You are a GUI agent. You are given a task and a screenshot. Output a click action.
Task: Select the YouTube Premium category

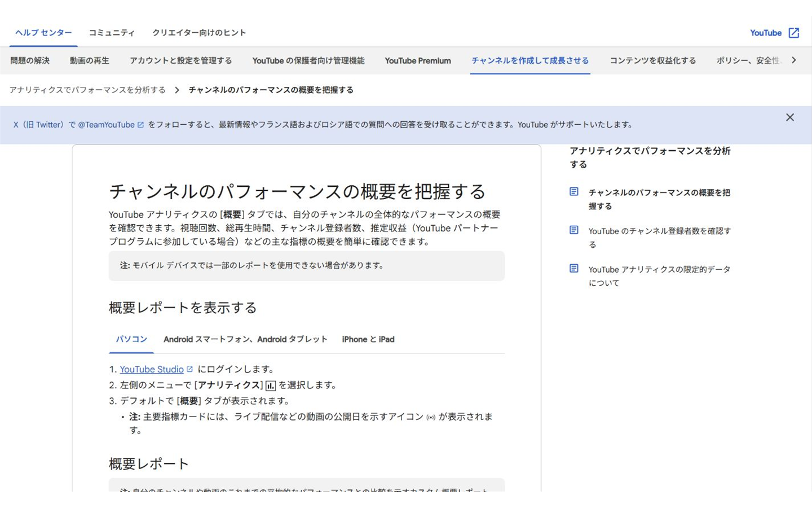(x=418, y=60)
